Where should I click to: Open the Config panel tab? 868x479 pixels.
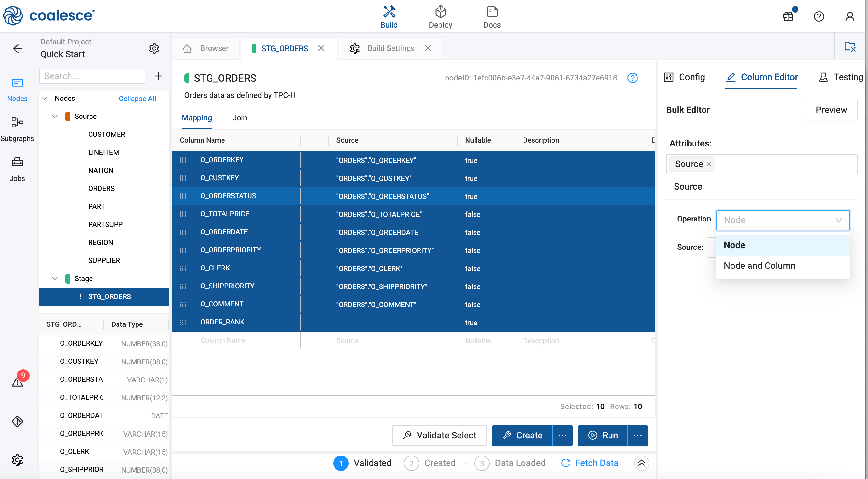click(x=684, y=77)
